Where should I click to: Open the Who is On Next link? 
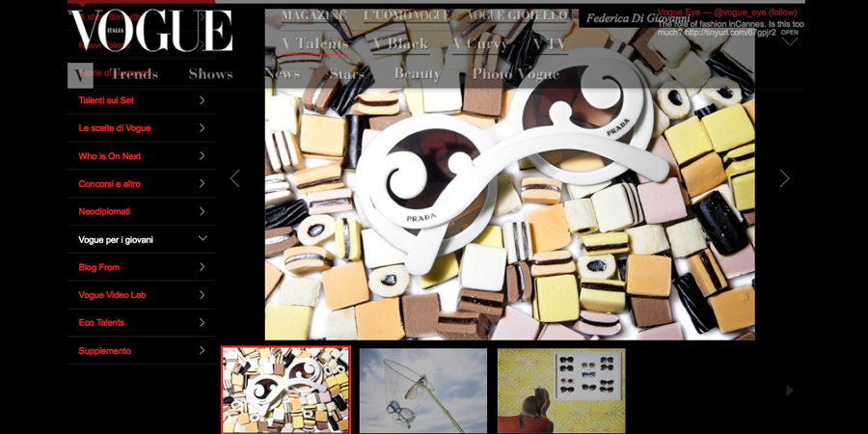110,156
